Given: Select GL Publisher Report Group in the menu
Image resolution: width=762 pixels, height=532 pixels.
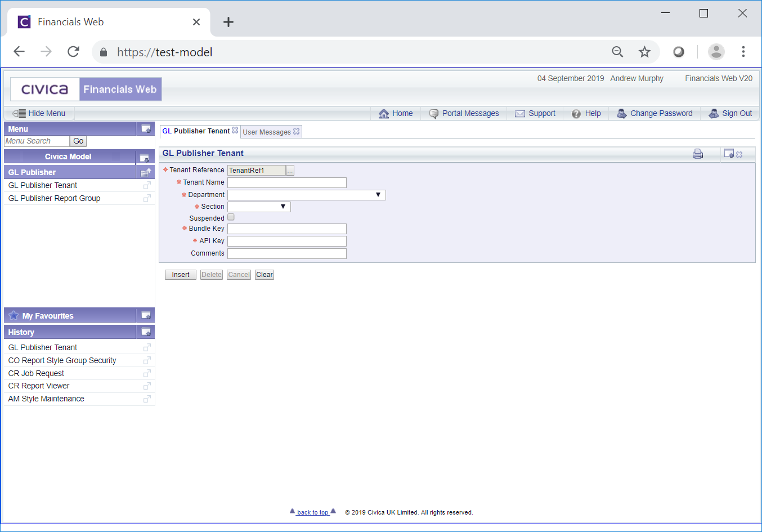Looking at the screenshot, I should 54,198.
